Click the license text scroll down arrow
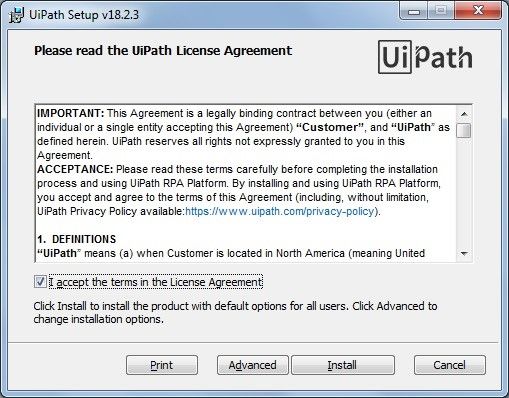This screenshot has width=509, height=398. (x=464, y=254)
